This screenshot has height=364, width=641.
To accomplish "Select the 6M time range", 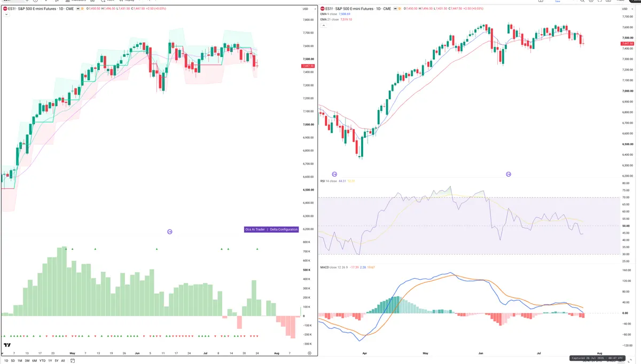I will [34, 361].
